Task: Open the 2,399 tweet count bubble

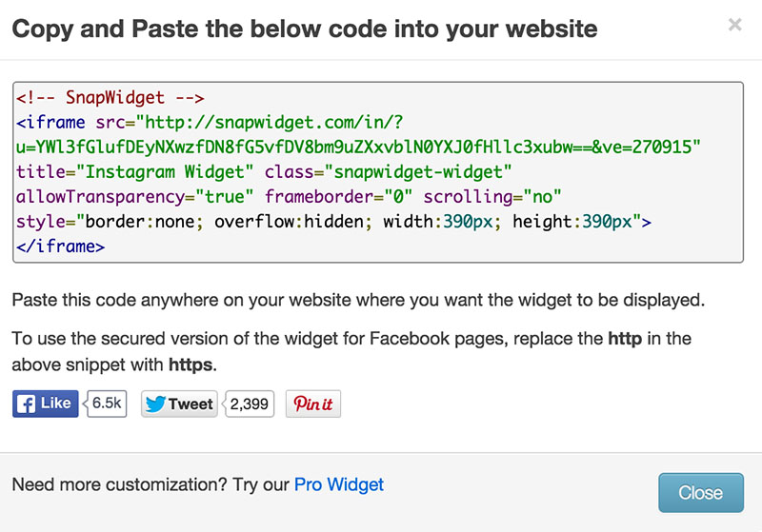Action: pos(249,404)
